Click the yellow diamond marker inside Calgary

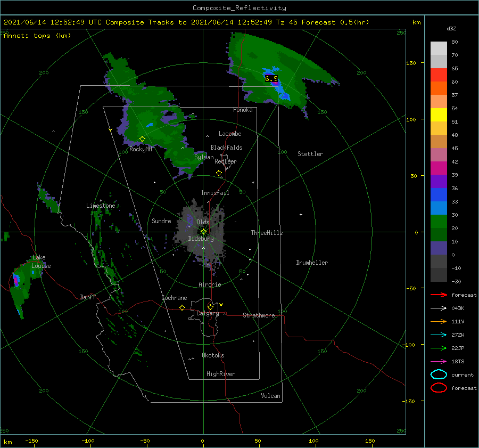pyautogui.click(x=210, y=307)
